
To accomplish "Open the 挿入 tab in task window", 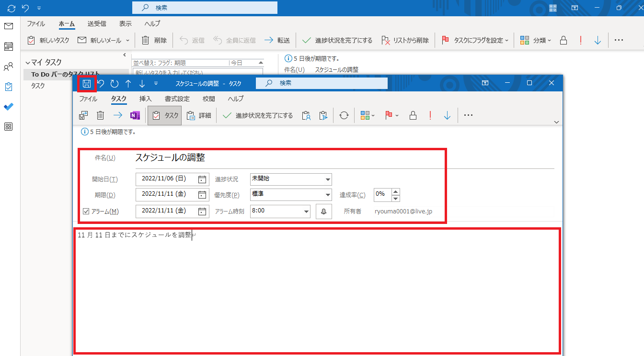I will pyautogui.click(x=145, y=99).
